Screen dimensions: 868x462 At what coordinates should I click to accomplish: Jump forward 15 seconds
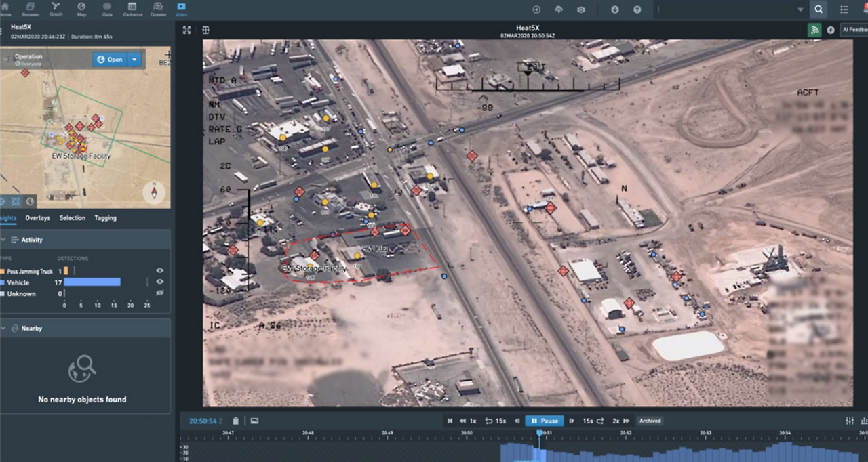593,421
